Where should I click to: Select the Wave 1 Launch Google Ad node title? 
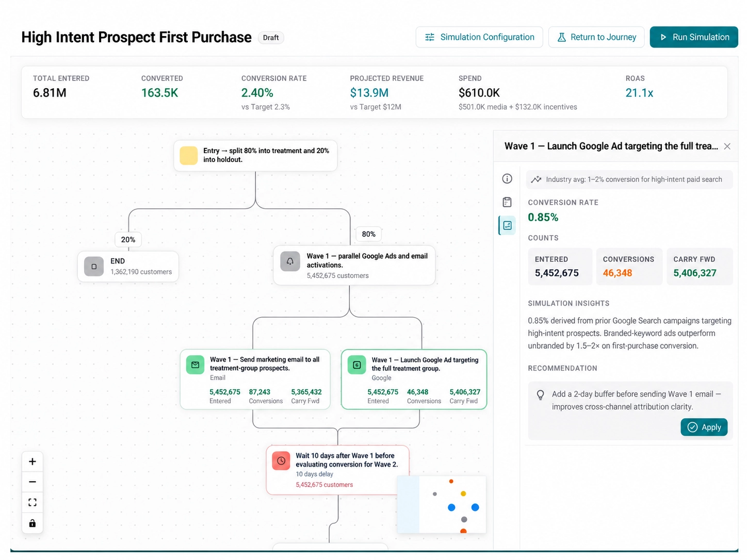[425, 364]
